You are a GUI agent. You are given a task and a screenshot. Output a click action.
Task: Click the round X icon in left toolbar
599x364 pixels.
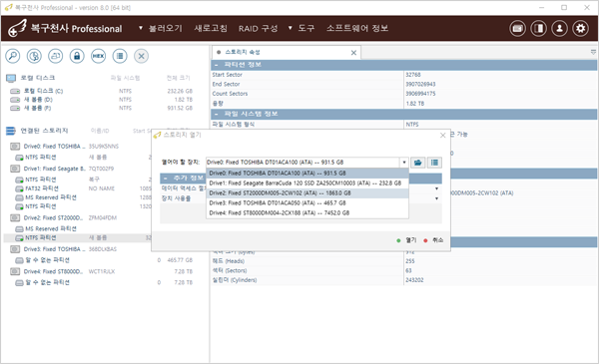(141, 56)
